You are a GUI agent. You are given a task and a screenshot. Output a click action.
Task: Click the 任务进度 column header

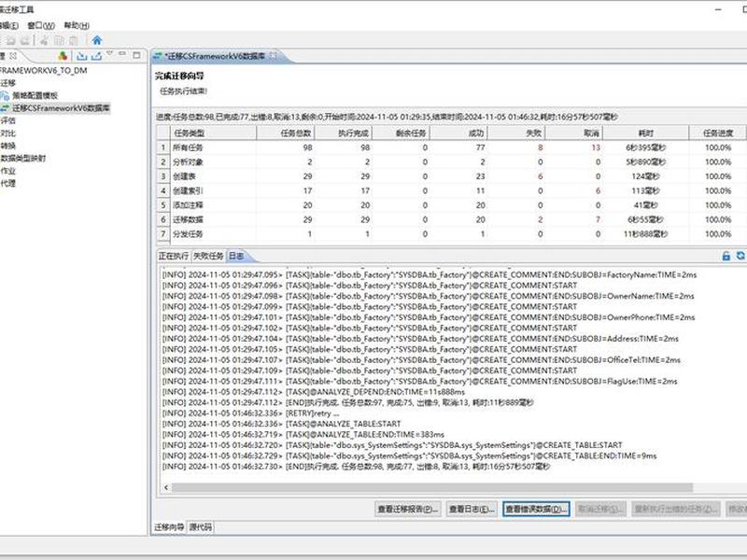(717, 133)
